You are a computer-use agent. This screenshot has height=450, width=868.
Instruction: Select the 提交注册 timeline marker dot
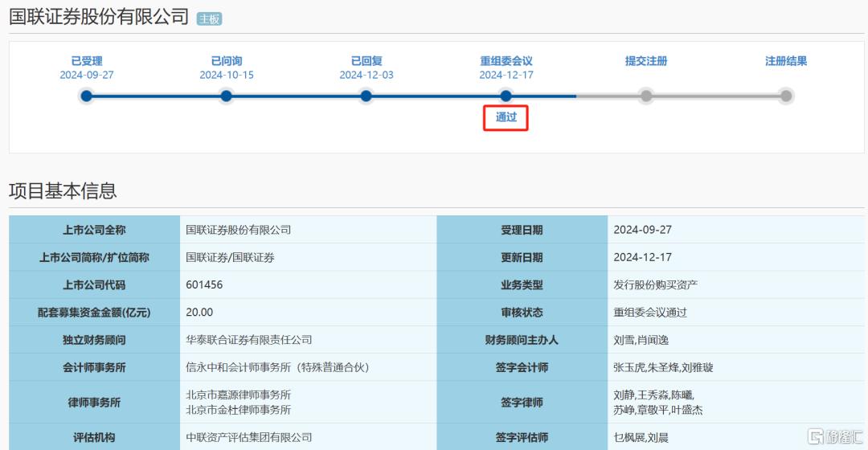[646, 96]
